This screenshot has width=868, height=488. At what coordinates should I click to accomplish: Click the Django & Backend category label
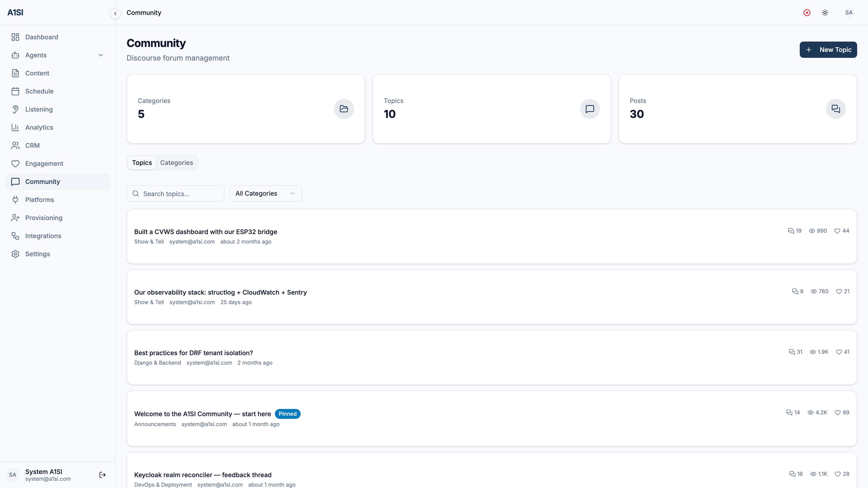click(x=157, y=363)
